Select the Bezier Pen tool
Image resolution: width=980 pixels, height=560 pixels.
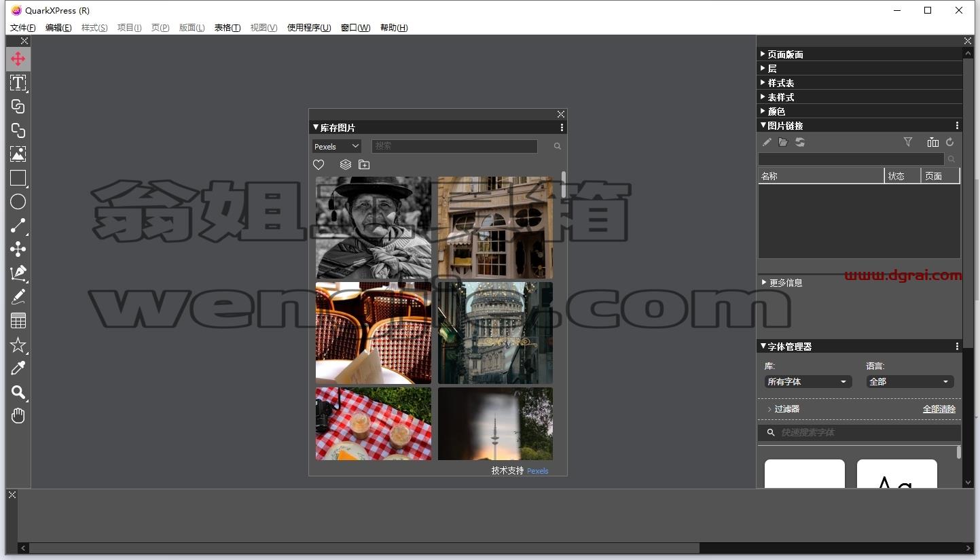click(x=18, y=273)
